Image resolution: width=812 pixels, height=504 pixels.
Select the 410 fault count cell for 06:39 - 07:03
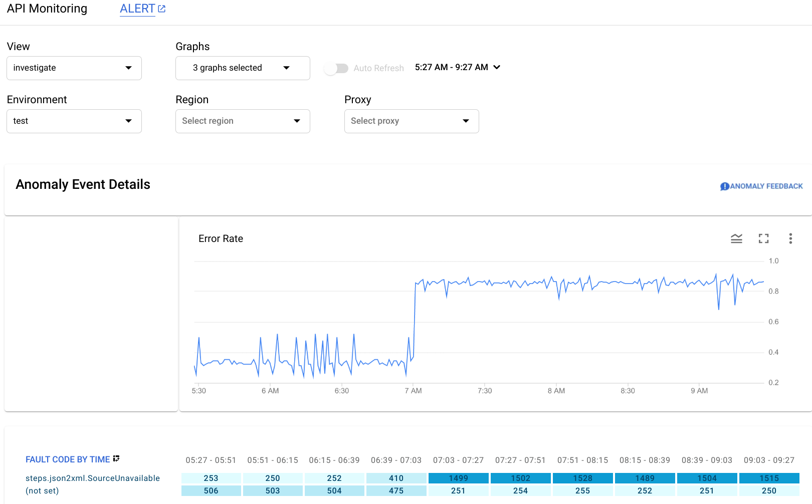(396, 478)
